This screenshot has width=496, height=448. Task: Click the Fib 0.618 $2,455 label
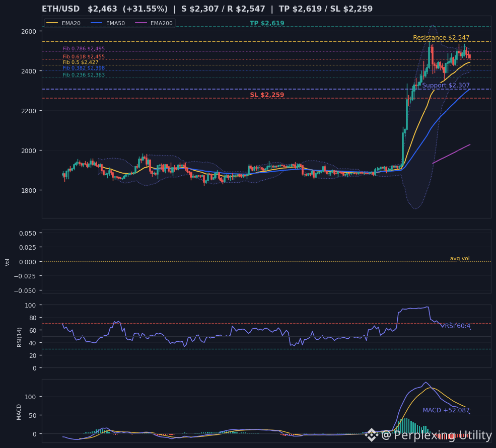click(84, 57)
